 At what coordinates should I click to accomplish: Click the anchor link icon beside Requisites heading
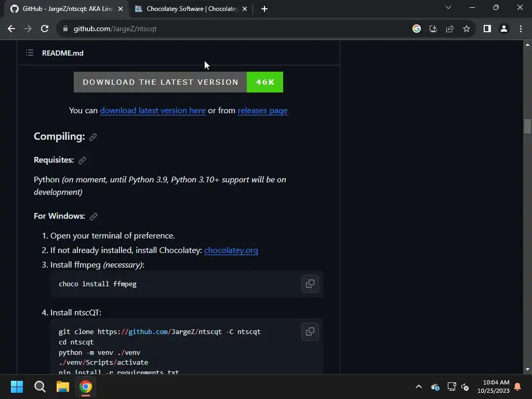[82, 161]
